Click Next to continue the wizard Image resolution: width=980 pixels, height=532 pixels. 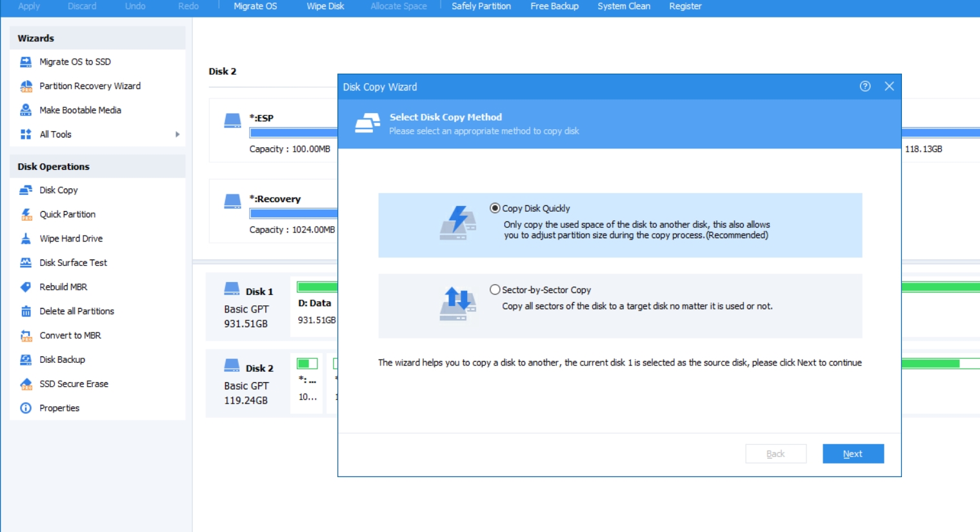coord(853,453)
